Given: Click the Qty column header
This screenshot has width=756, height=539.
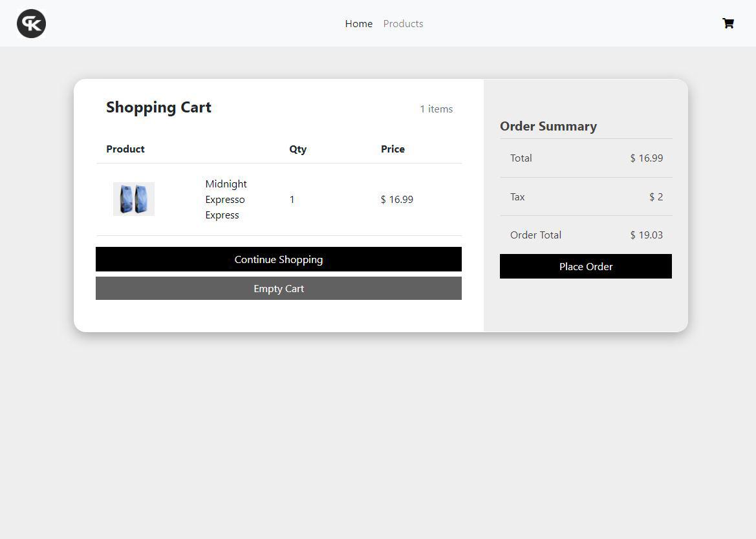Looking at the screenshot, I should click(298, 149).
